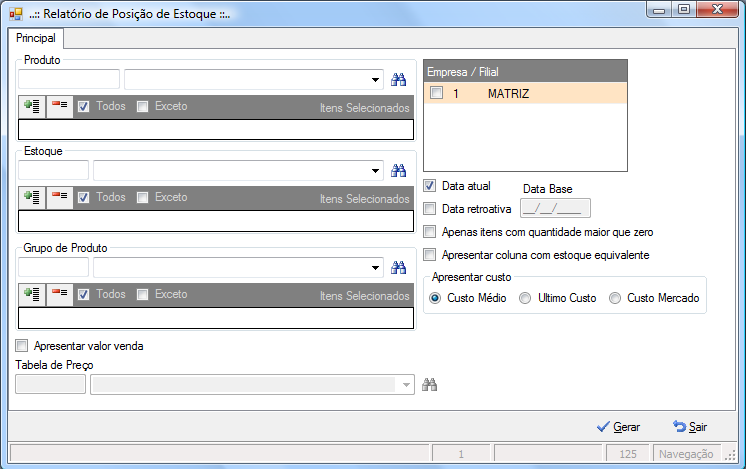Click the Tabela de Preço code field
Image resolution: width=746 pixels, height=469 pixels.
[x=50, y=384]
